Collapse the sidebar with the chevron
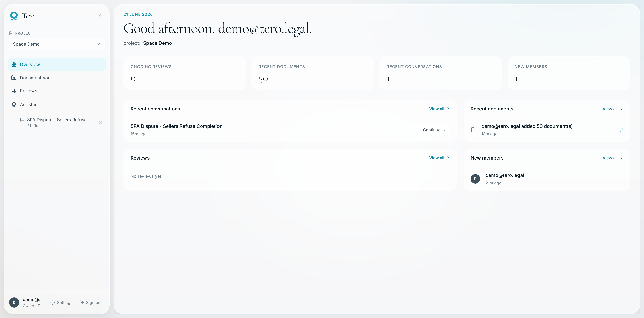This screenshot has width=644, height=318. tap(100, 16)
